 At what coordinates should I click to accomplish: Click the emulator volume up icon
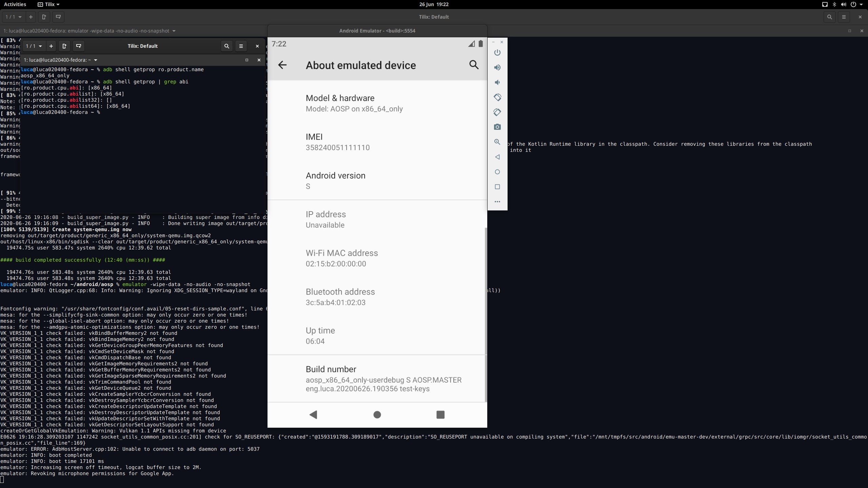(x=497, y=67)
